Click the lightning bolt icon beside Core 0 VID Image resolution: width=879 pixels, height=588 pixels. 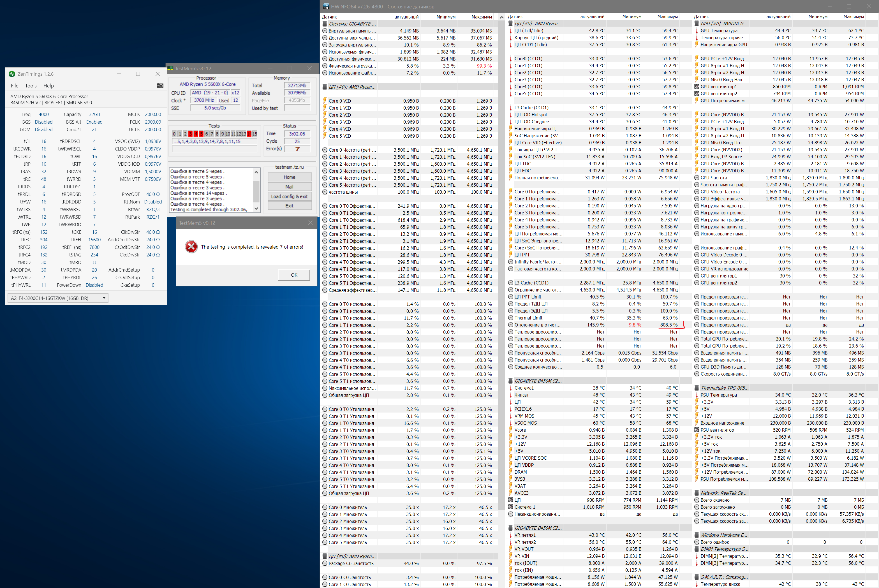pyautogui.click(x=325, y=101)
